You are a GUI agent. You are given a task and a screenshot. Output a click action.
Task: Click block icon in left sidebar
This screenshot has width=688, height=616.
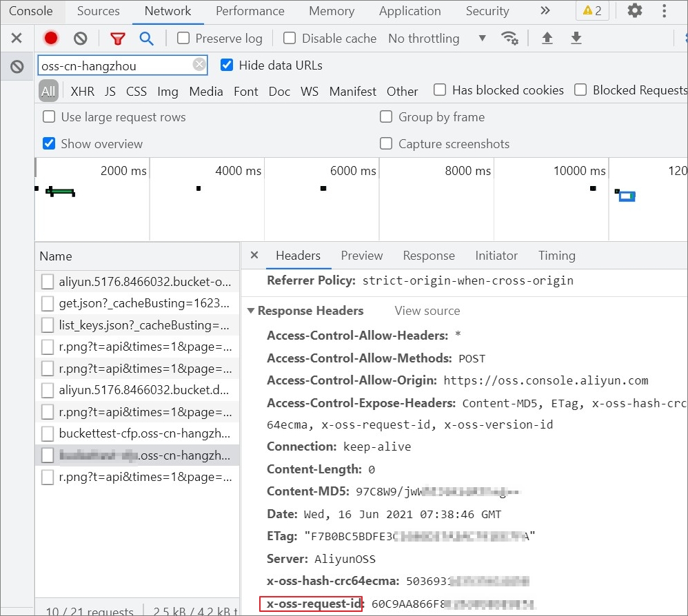click(17, 67)
